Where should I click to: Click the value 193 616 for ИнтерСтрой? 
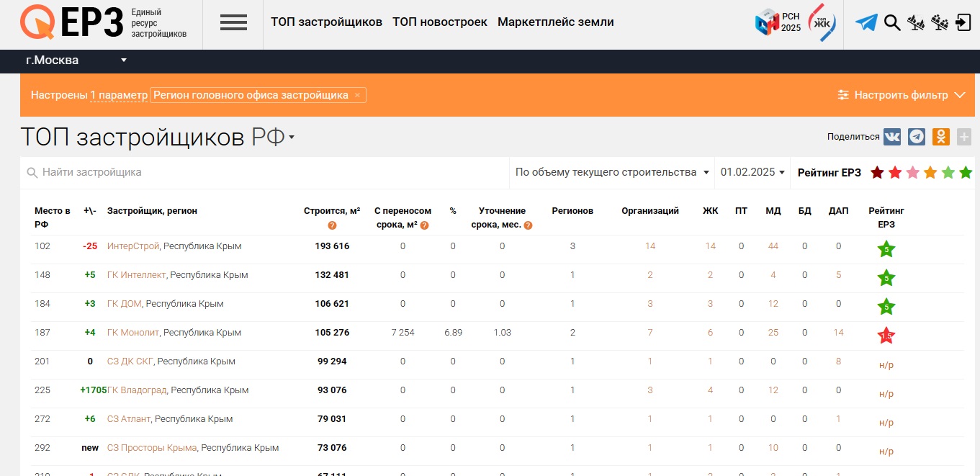[x=332, y=246]
